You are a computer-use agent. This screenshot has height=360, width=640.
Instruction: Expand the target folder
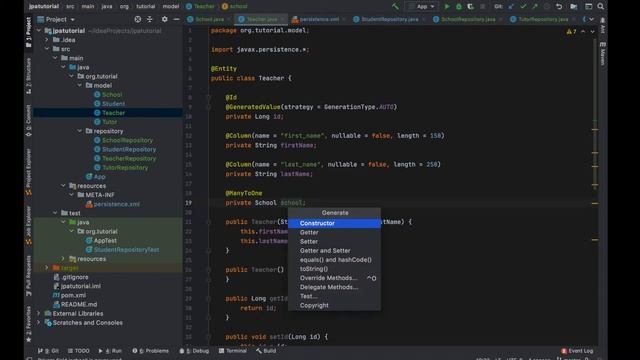pyautogui.click(x=47, y=268)
